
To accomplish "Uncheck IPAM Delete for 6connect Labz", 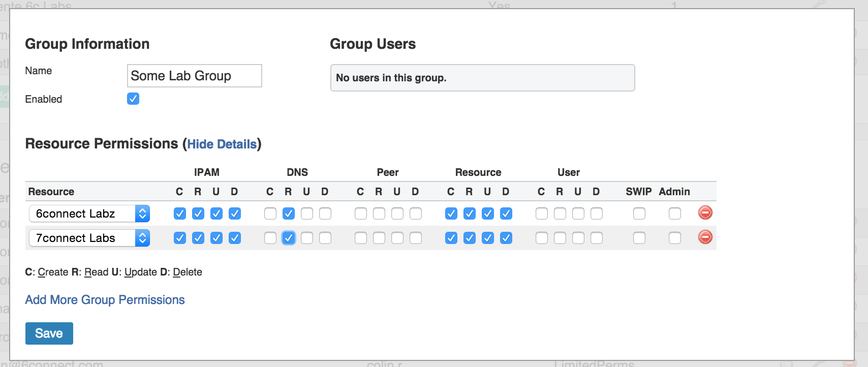I will [234, 213].
